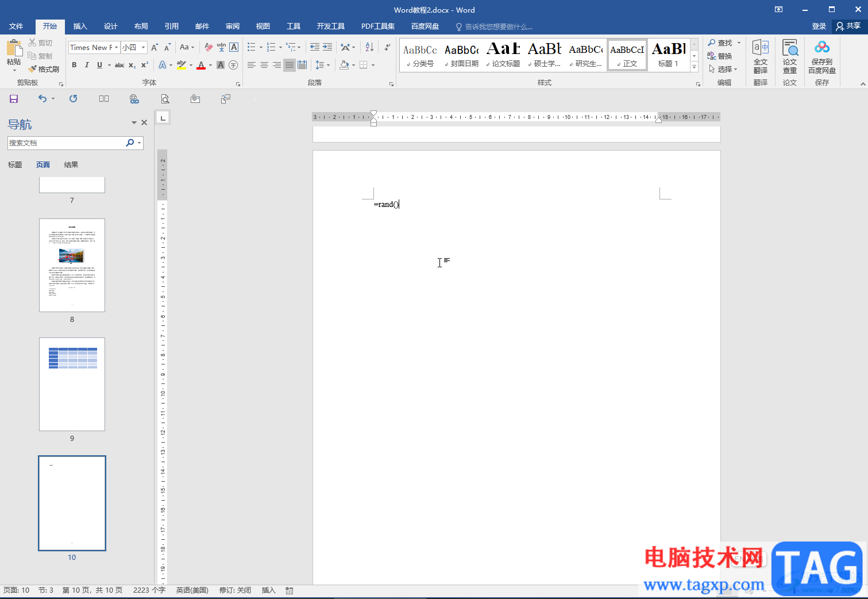868x599 pixels.
Task: Open the font name dropdown
Action: pos(117,47)
